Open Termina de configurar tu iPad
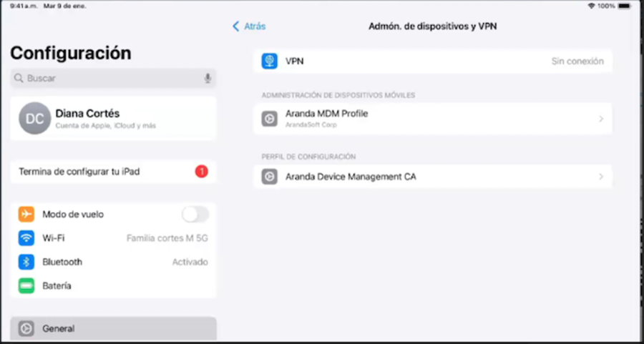 point(113,172)
